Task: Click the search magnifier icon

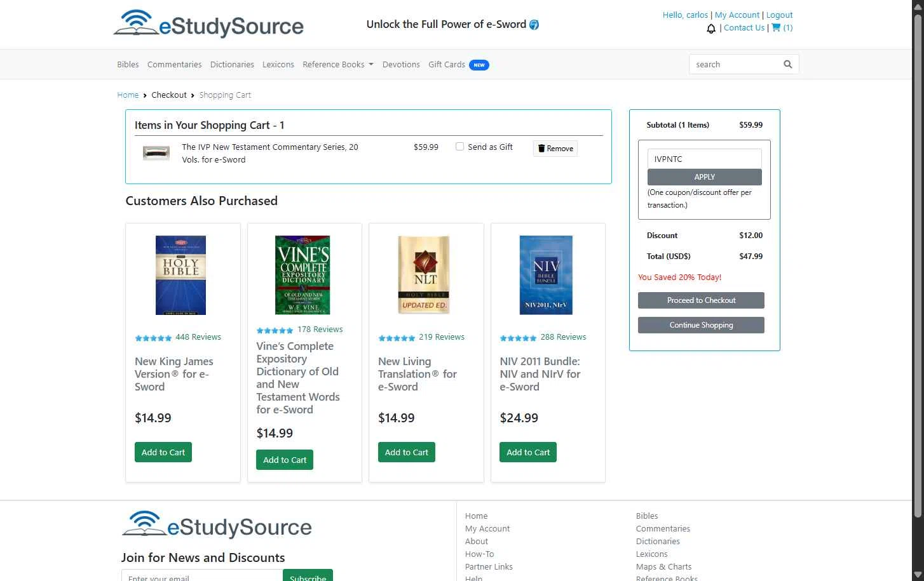Action: (x=788, y=64)
